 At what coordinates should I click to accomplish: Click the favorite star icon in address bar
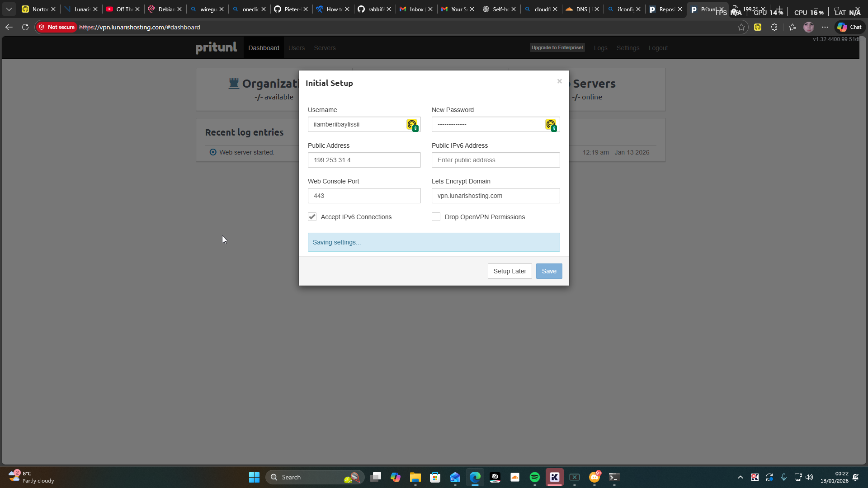741,27
